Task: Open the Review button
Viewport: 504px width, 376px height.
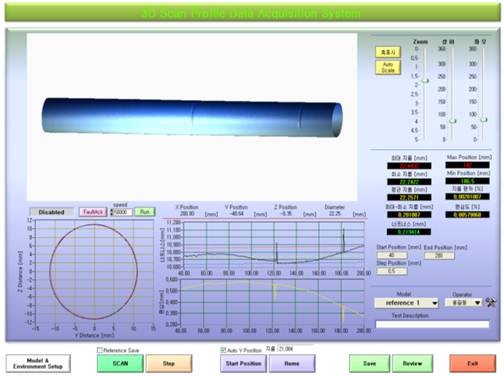Action: (413, 363)
